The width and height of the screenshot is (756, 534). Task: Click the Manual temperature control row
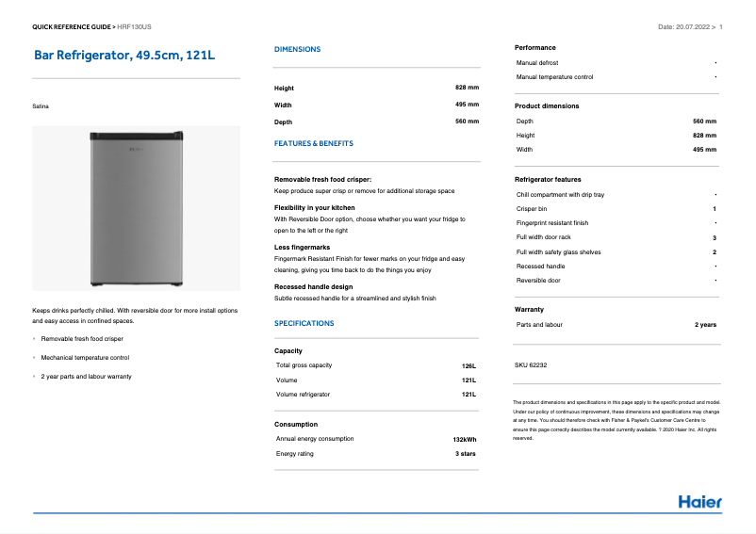(x=616, y=77)
